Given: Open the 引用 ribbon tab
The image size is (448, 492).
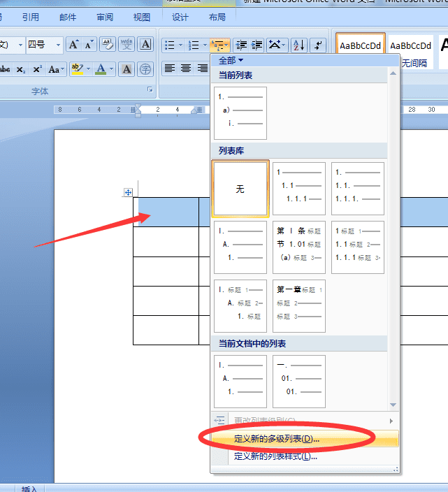Looking at the screenshot, I should [x=31, y=17].
